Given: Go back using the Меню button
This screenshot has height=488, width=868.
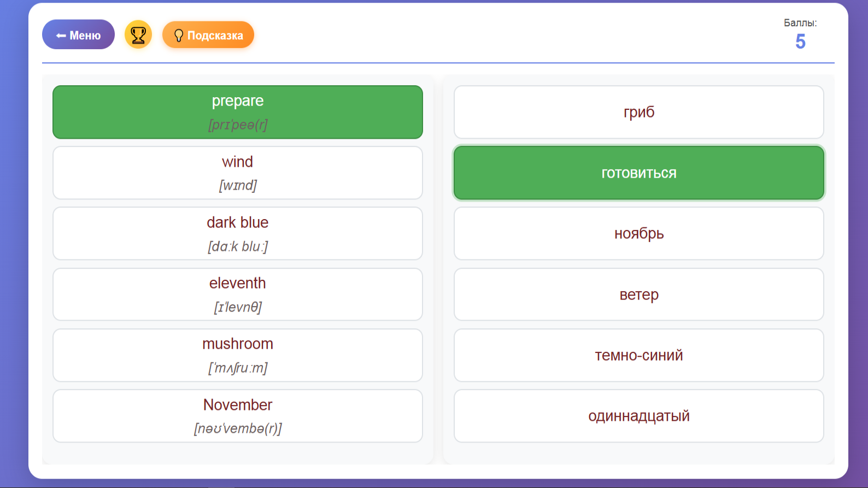Looking at the screenshot, I should click(x=78, y=35).
